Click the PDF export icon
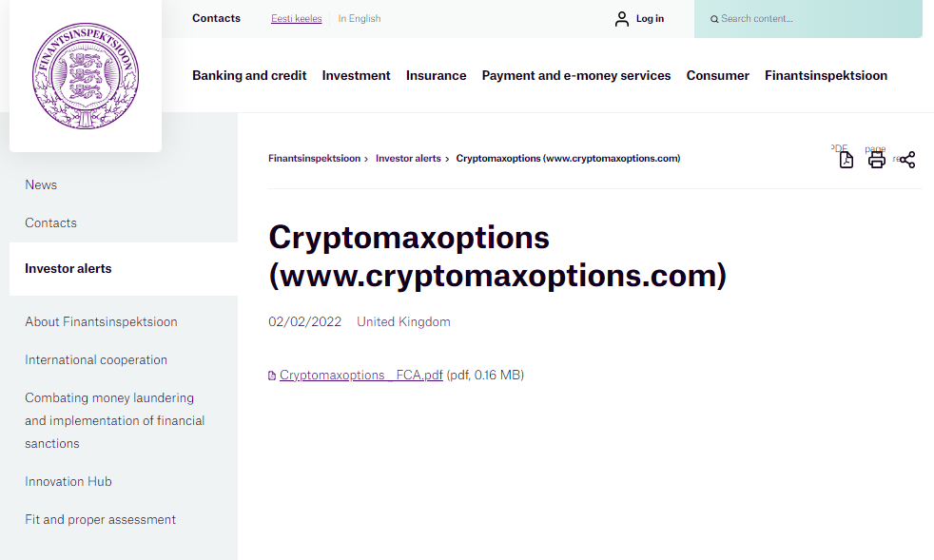This screenshot has height=560, width=934. pos(846,160)
